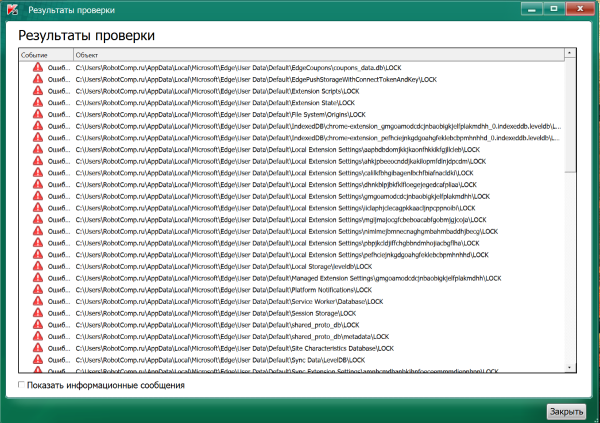Select path ending Local Storage\leveldb\LOCK
This screenshot has width=600, height=423.
[224, 266]
